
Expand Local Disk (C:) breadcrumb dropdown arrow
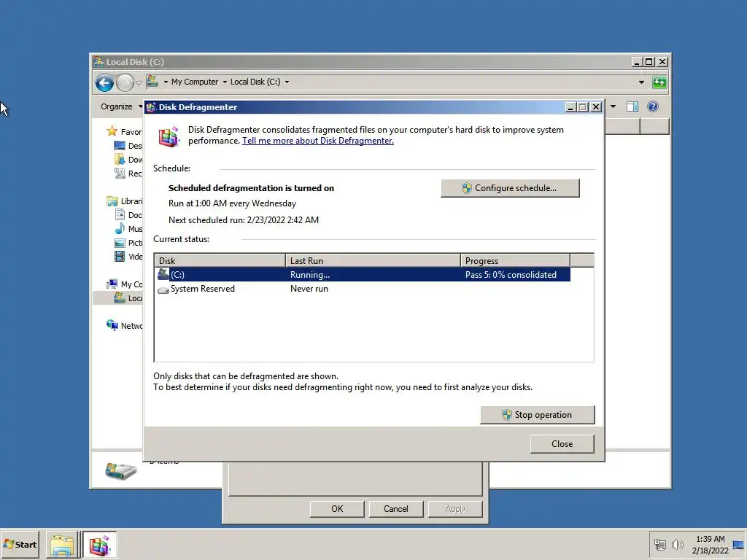pyautogui.click(x=287, y=82)
